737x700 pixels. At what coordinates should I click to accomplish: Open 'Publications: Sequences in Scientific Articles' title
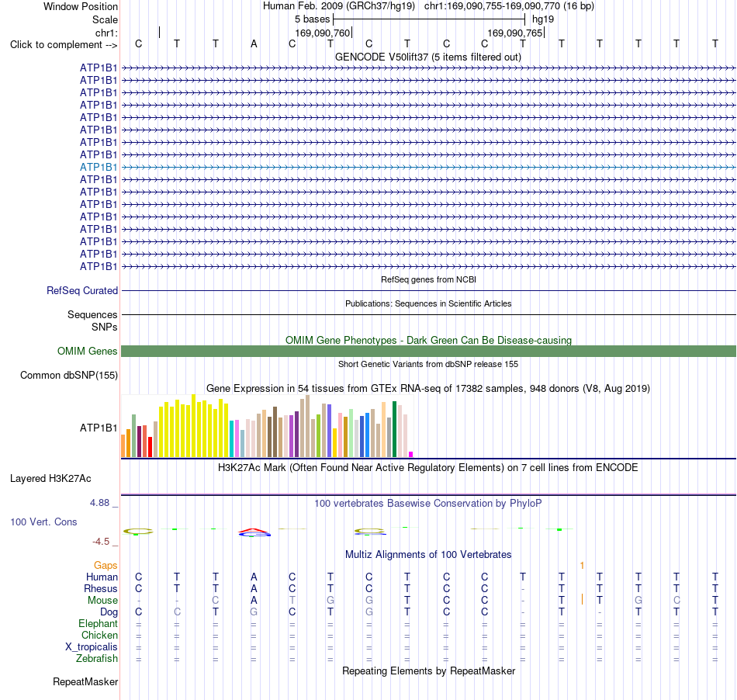428,303
